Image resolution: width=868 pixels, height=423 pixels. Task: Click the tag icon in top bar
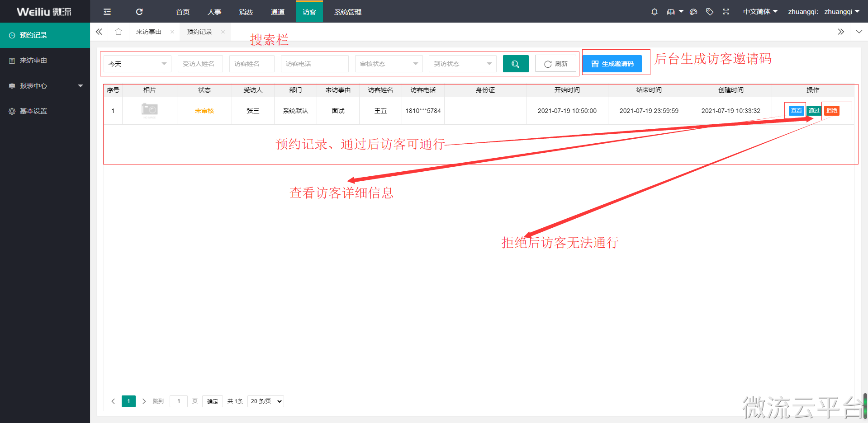pyautogui.click(x=710, y=12)
